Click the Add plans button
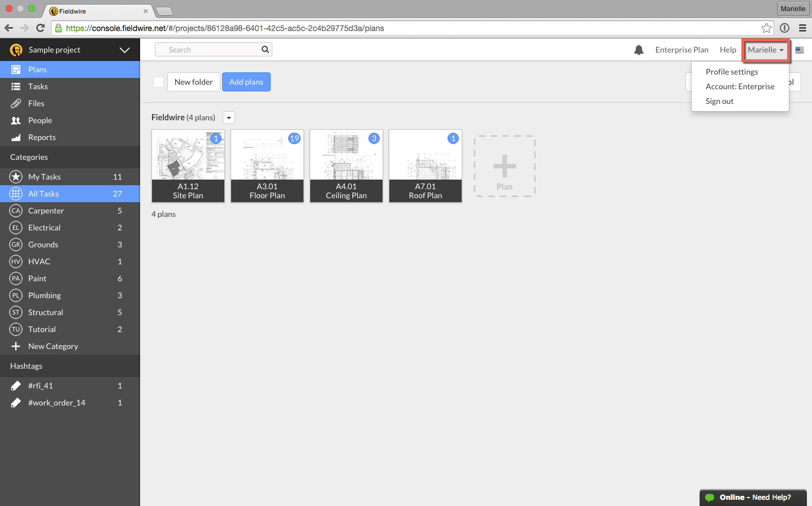 click(246, 82)
